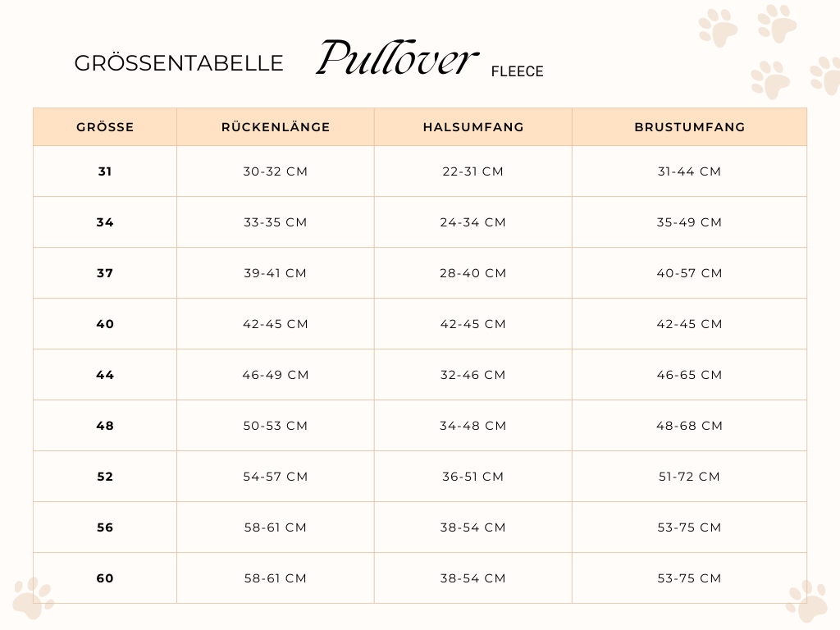Image resolution: width=840 pixels, height=630 pixels.
Task: Click the GRÖSSE column header
Action: point(105,127)
